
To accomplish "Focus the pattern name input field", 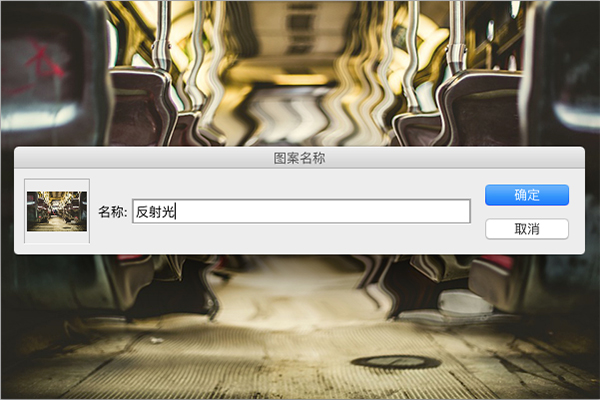I will tap(320, 211).
